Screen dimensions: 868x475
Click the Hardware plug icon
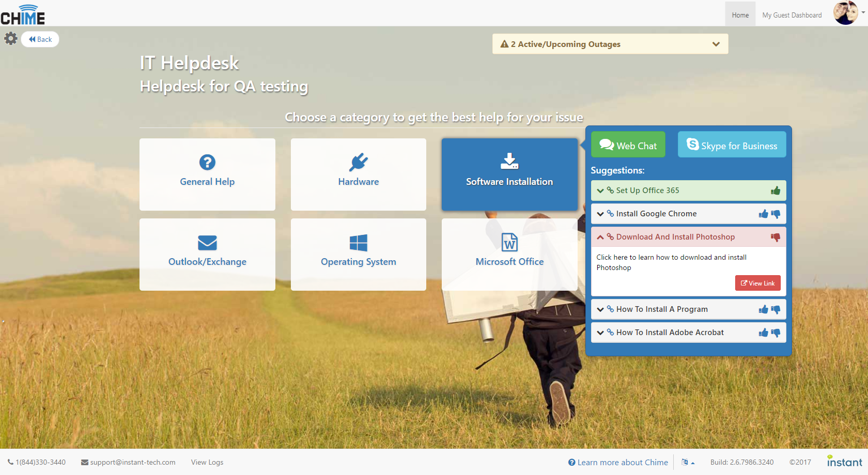coord(359,162)
